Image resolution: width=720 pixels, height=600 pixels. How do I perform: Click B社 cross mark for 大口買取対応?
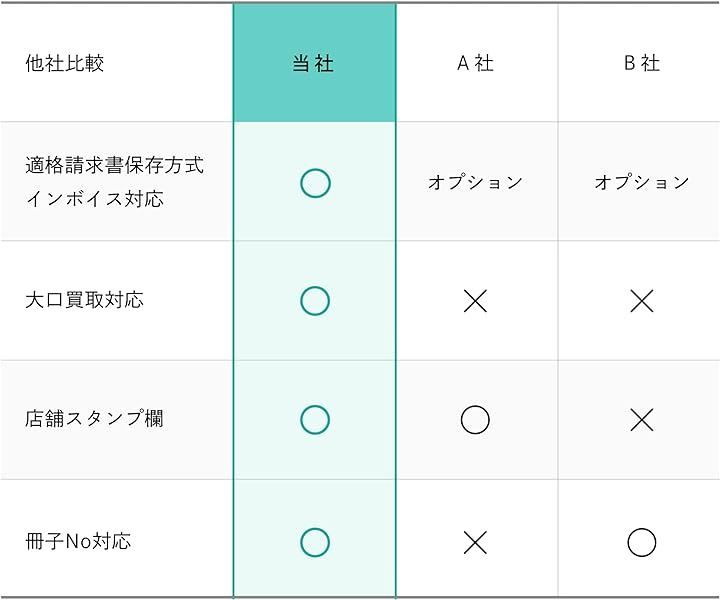641,301
